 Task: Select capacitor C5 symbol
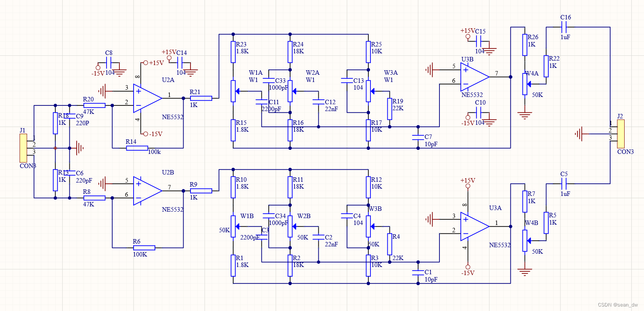click(x=564, y=184)
